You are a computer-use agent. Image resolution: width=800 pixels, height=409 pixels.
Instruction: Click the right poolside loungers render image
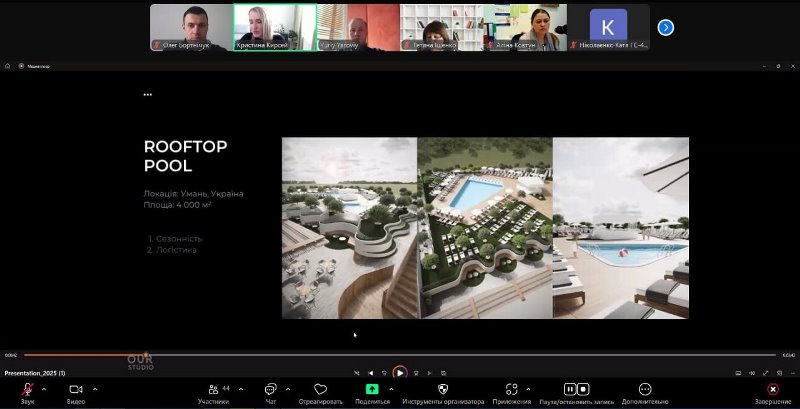click(621, 228)
